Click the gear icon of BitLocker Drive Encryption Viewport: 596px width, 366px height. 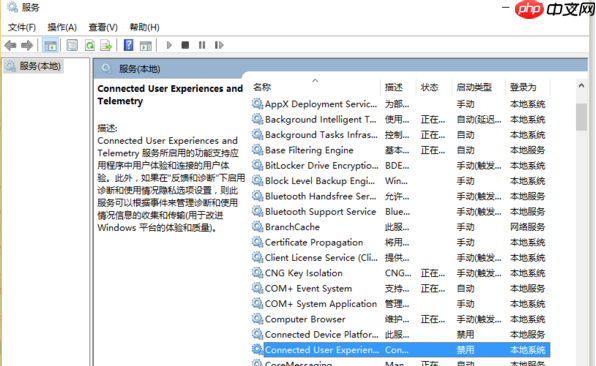tap(257, 165)
